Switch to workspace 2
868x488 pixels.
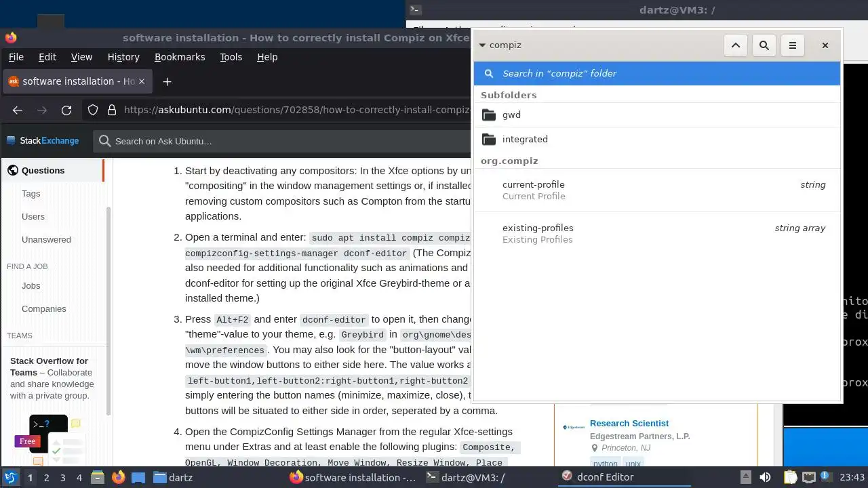pyautogui.click(x=46, y=478)
